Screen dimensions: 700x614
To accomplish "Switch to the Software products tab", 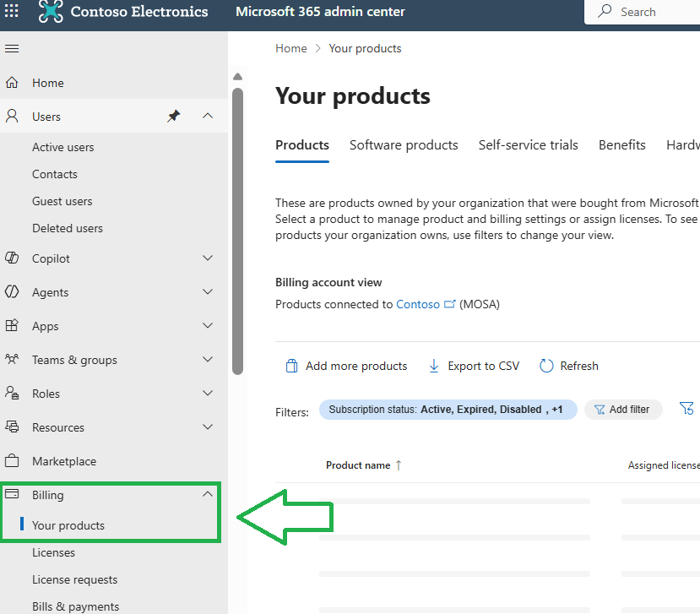I will pos(404,145).
